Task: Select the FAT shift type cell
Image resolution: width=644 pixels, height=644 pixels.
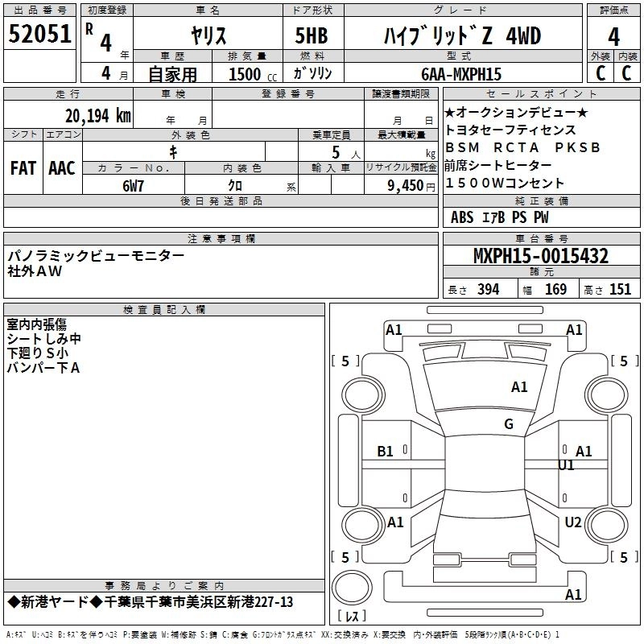Action: pos(23,167)
